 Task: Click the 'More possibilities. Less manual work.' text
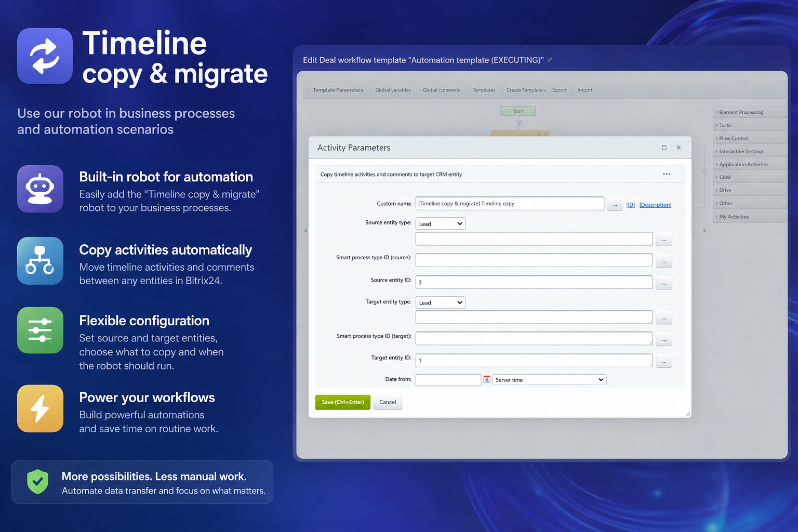tap(154, 476)
